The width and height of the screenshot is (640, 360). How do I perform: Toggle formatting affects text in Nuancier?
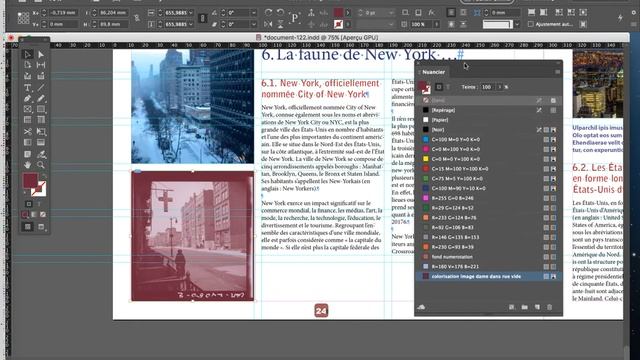tap(448, 87)
